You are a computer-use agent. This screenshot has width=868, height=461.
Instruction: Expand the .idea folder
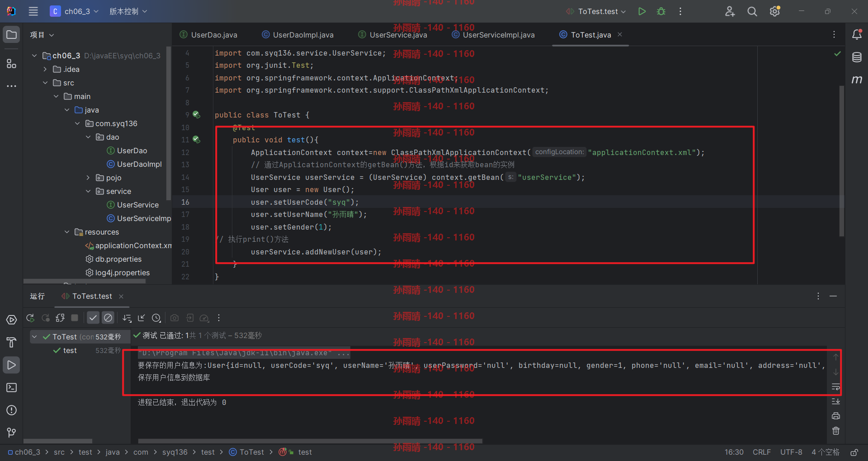pyautogui.click(x=45, y=69)
